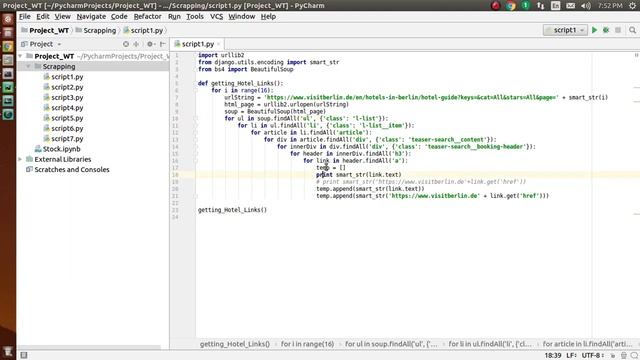
Task: Click 'for ul in soup.findAll' editor breadcrumb
Action: 391,344
